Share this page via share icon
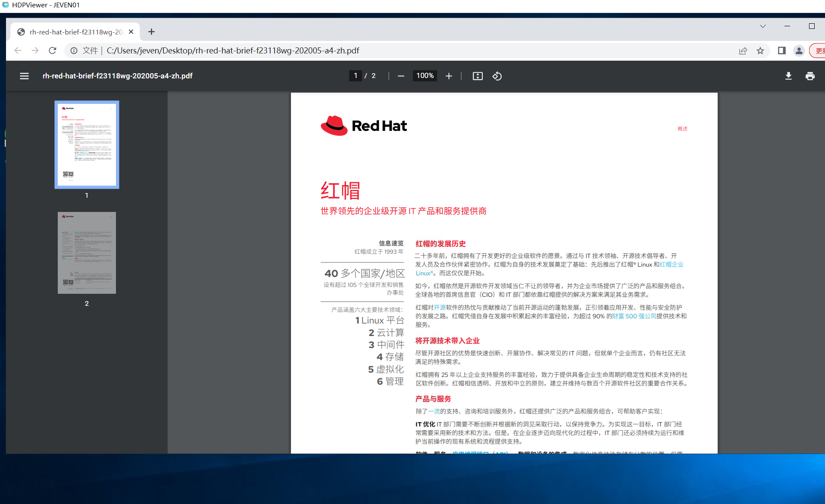 (743, 50)
